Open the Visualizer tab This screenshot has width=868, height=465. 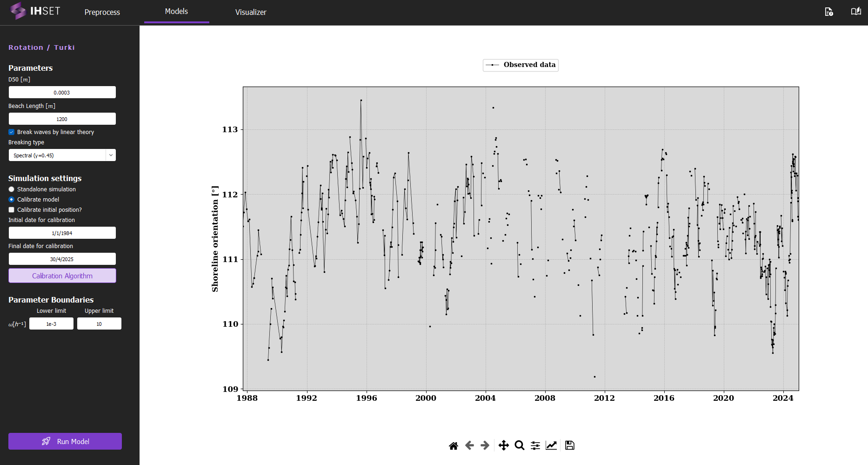250,12
